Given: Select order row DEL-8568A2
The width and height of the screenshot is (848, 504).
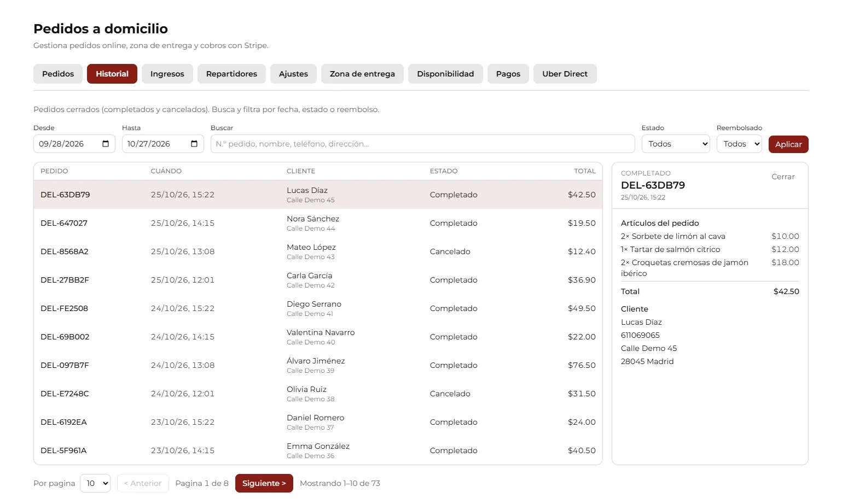Looking at the screenshot, I should pos(318,251).
